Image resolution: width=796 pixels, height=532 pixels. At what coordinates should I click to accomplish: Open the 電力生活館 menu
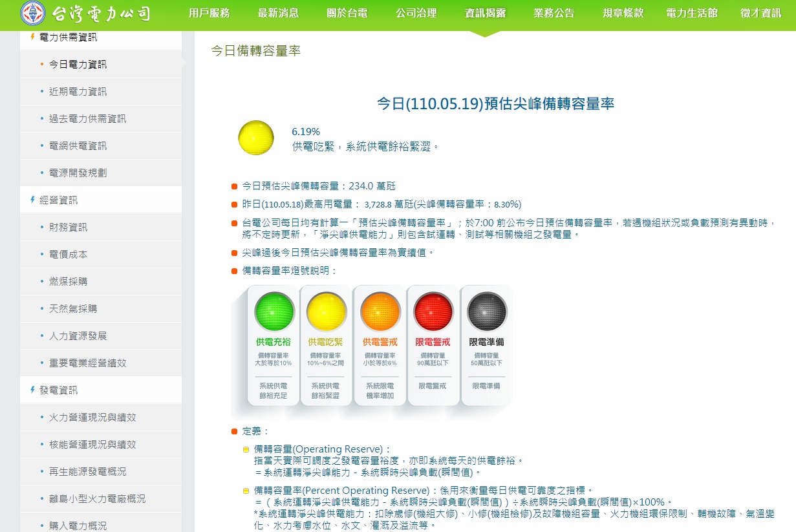coord(692,13)
